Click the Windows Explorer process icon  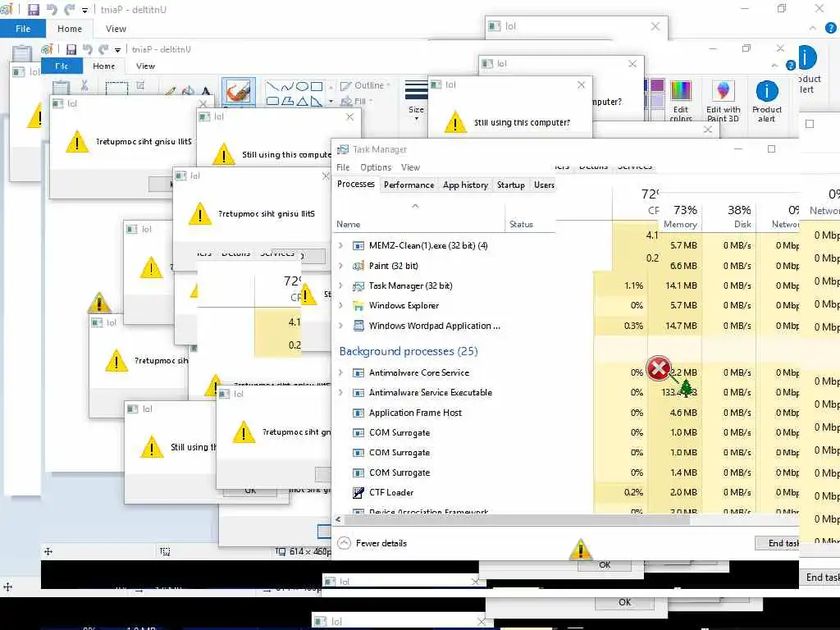click(x=358, y=305)
